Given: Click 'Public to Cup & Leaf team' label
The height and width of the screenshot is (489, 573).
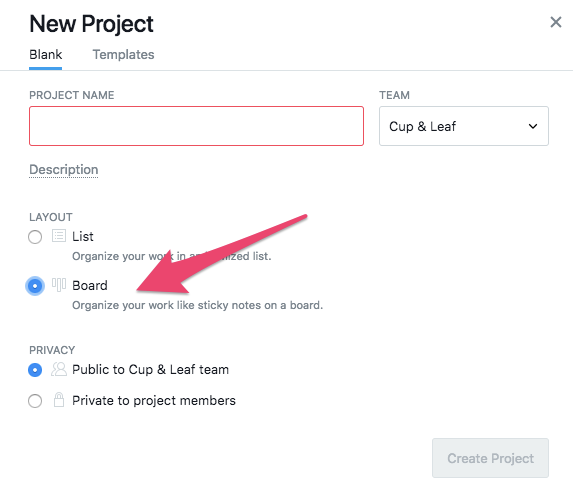Looking at the screenshot, I should (151, 369).
